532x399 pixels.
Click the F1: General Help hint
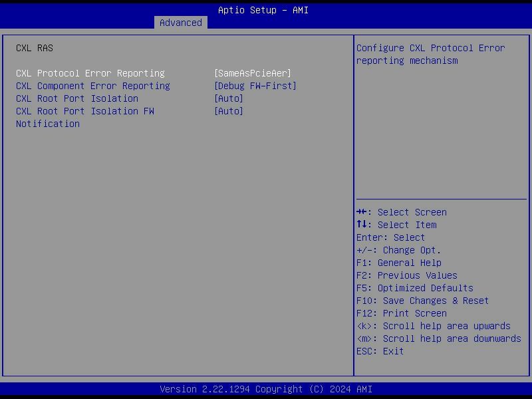[398, 263]
